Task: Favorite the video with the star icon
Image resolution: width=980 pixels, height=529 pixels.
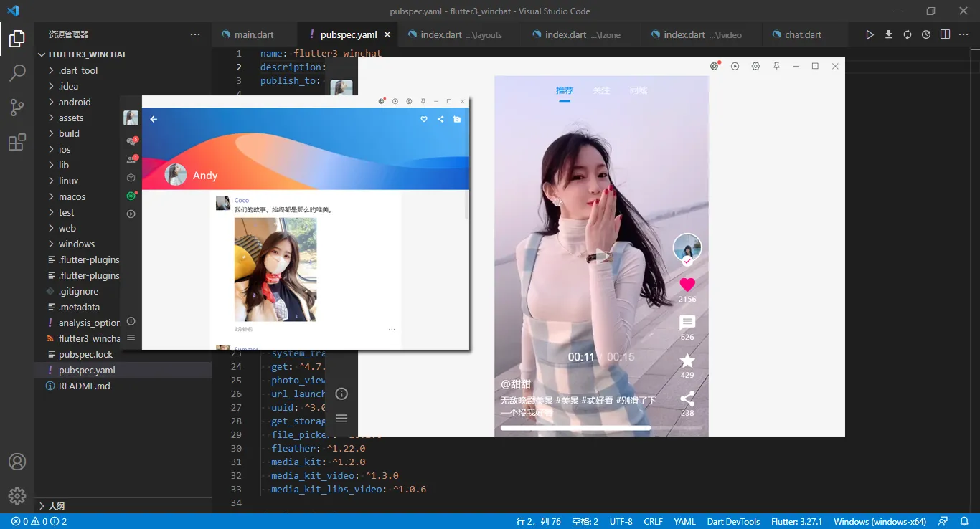Action: pyautogui.click(x=687, y=361)
